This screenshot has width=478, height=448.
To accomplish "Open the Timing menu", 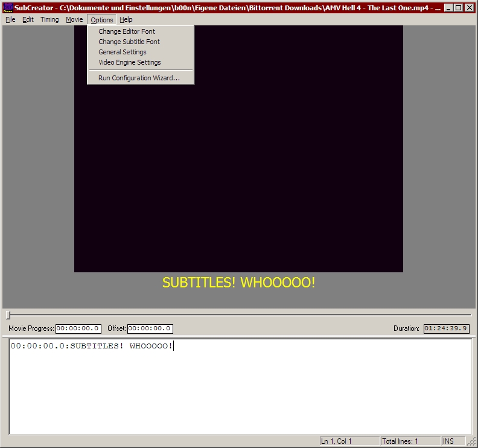I will click(x=49, y=20).
